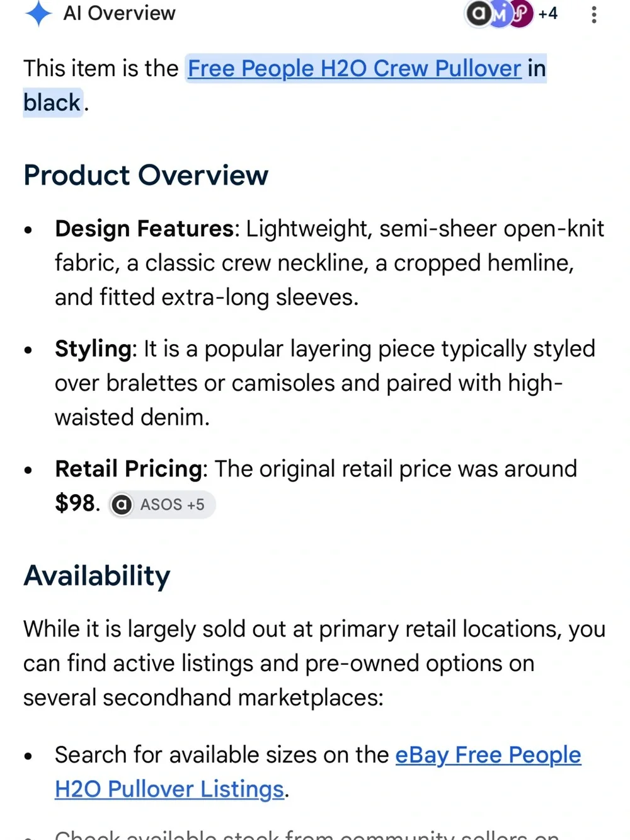The image size is (630, 840).
Task: Click the ASOS logo in citation chip
Action: 122,505
